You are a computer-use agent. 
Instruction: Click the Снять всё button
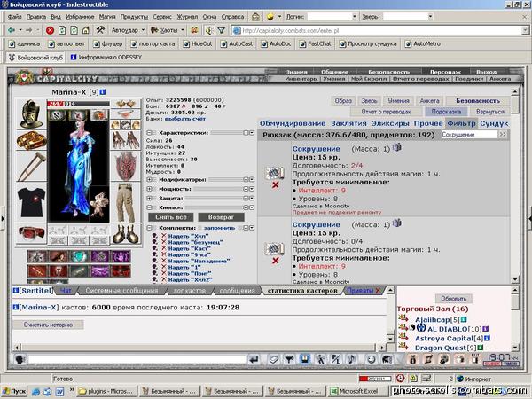171,217
